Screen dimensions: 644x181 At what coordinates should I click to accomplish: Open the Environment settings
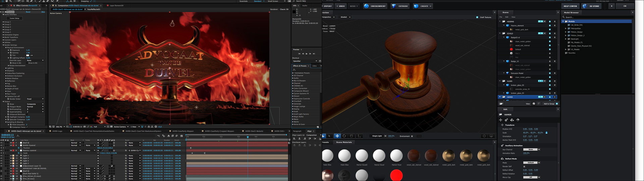[x=375, y=6]
